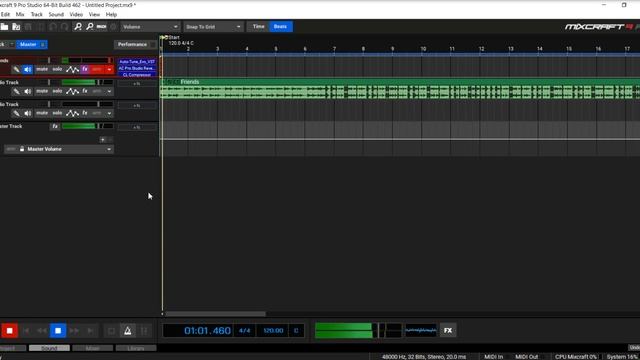The width and height of the screenshot is (640, 360).
Task: Open the Help menu
Action: [x=111, y=14]
